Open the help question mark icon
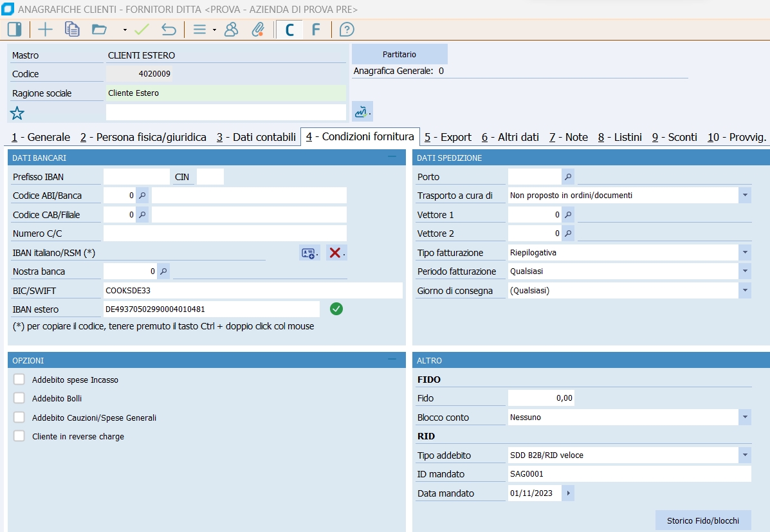This screenshot has width=770, height=532. coord(347,30)
